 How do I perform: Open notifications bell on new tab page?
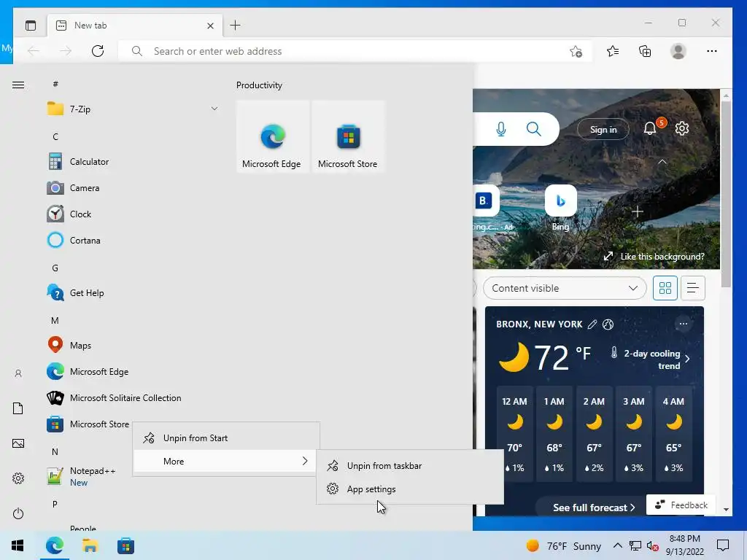[x=650, y=128]
